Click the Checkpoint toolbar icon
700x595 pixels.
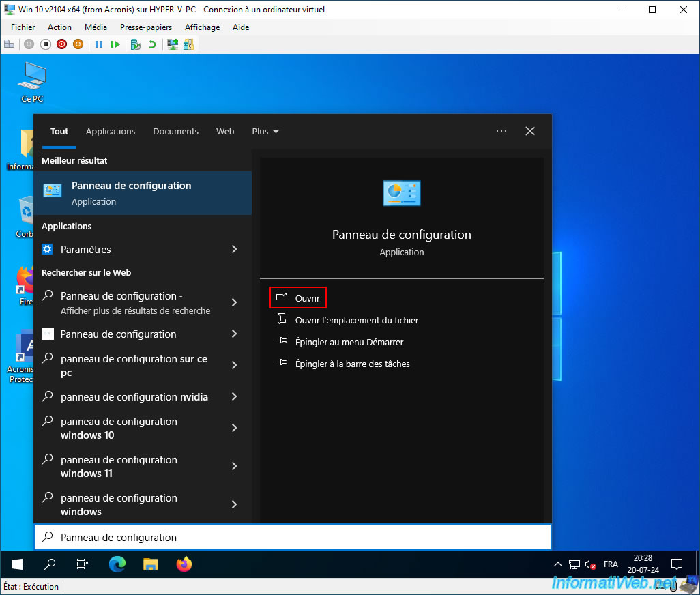coord(136,44)
